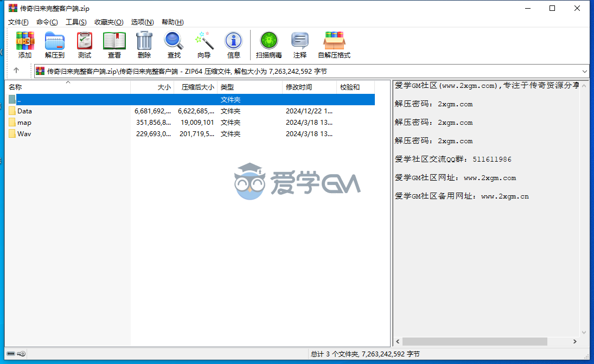Click the comment panel scroll right arrow
The height and width of the screenshot is (364, 594).
[x=574, y=341]
